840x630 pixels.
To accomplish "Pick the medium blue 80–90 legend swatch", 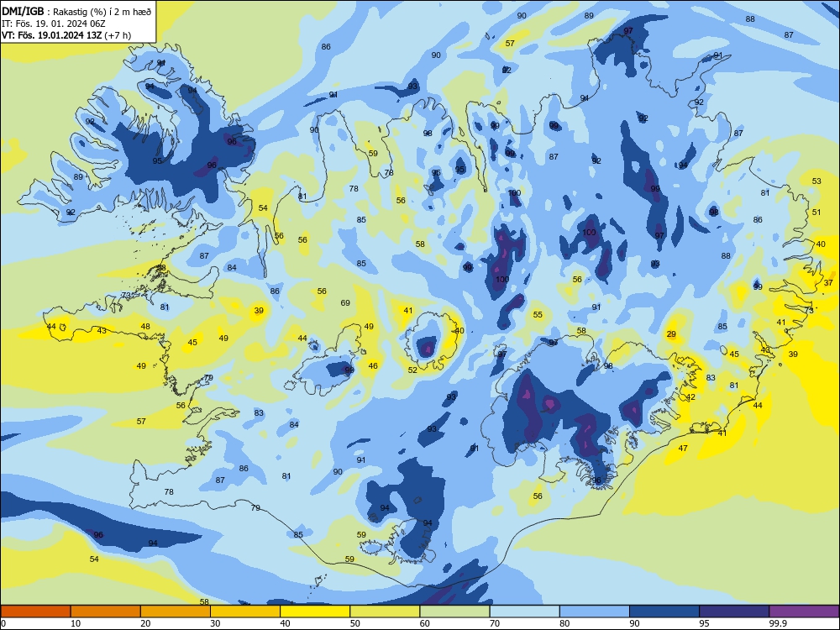I will tap(595, 612).
